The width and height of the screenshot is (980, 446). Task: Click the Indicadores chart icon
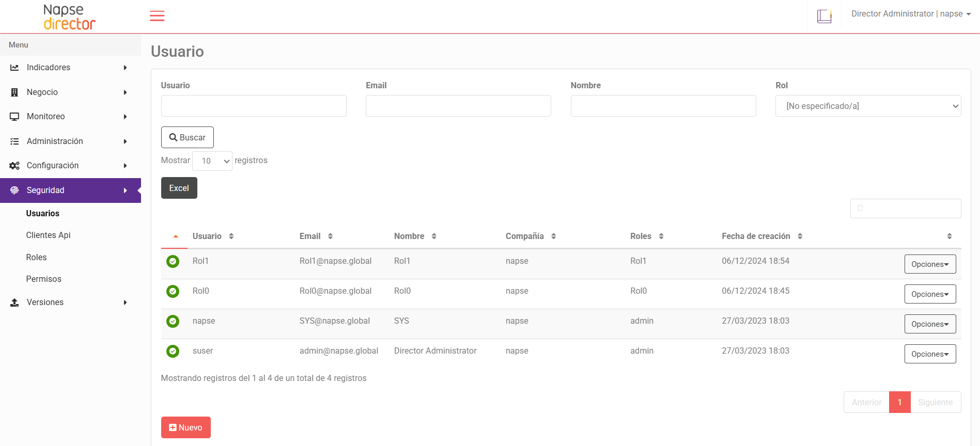tap(14, 68)
